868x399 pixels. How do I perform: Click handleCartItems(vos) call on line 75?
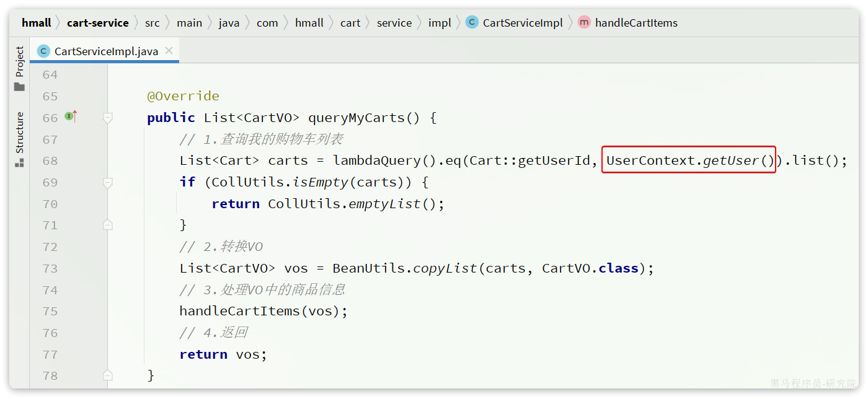tap(263, 312)
